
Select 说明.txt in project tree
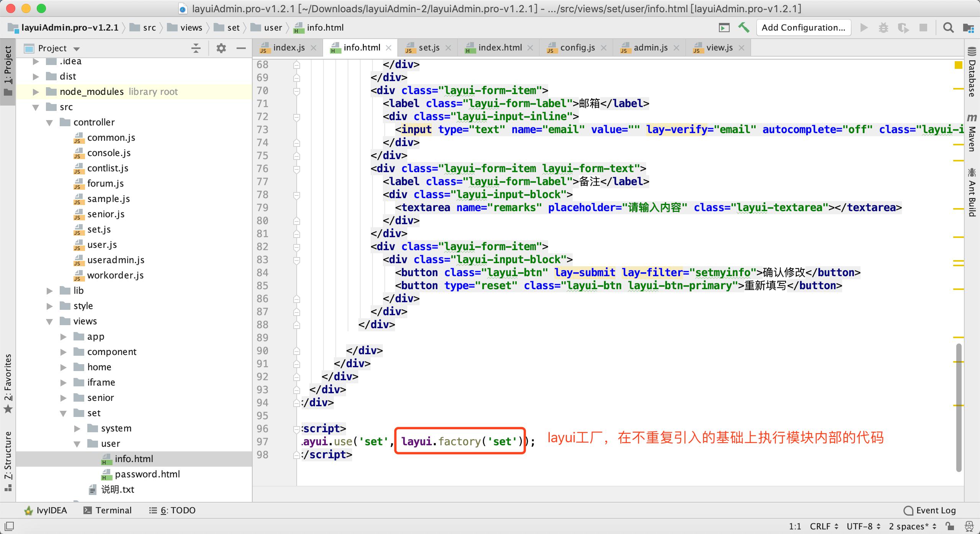point(118,490)
